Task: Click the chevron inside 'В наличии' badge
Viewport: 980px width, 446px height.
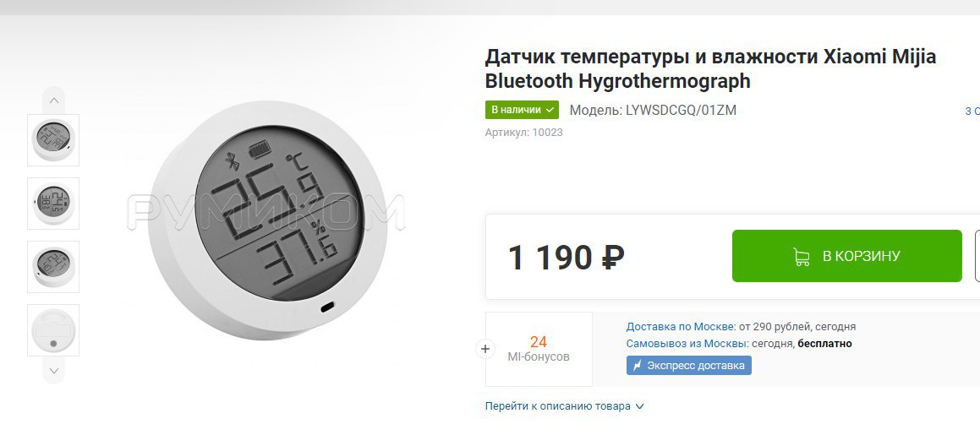Action: (x=550, y=110)
